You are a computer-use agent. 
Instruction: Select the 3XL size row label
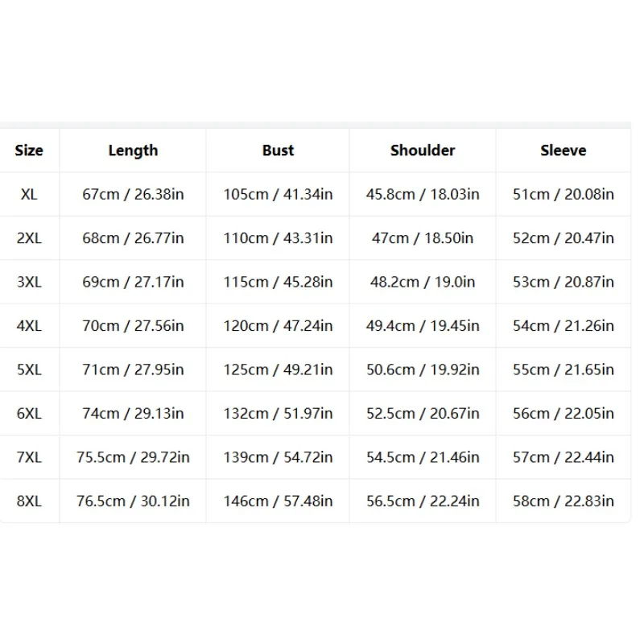(29, 283)
